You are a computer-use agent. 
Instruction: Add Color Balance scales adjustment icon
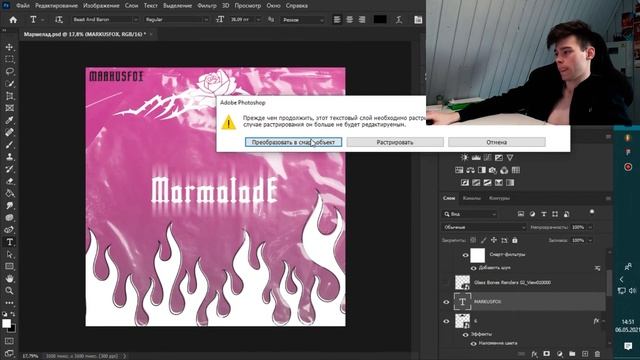click(x=471, y=170)
